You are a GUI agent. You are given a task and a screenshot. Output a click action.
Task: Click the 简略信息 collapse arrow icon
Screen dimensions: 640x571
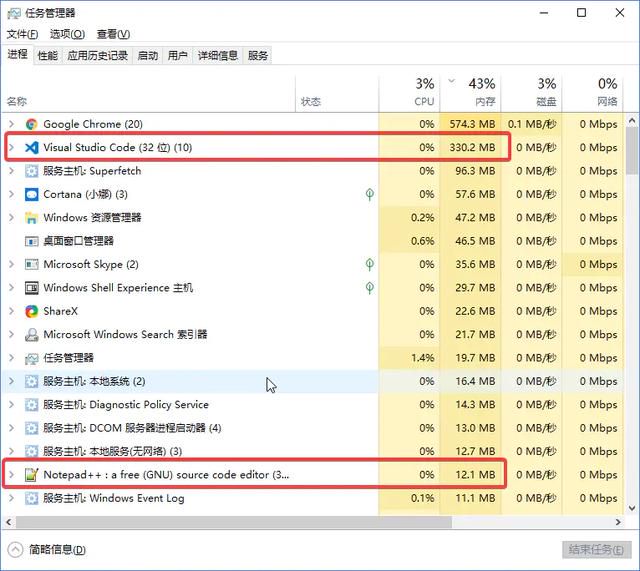pyautogui.click(x=15, y=549)
